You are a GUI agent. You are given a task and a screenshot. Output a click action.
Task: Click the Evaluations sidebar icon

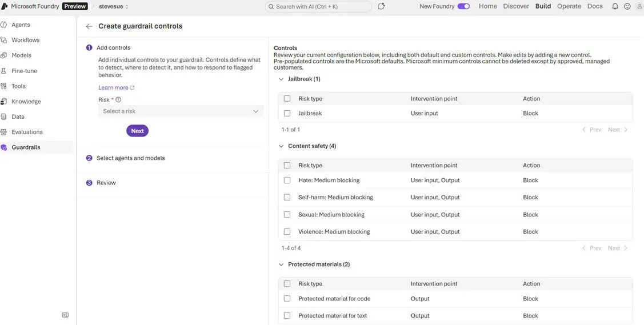3,132
